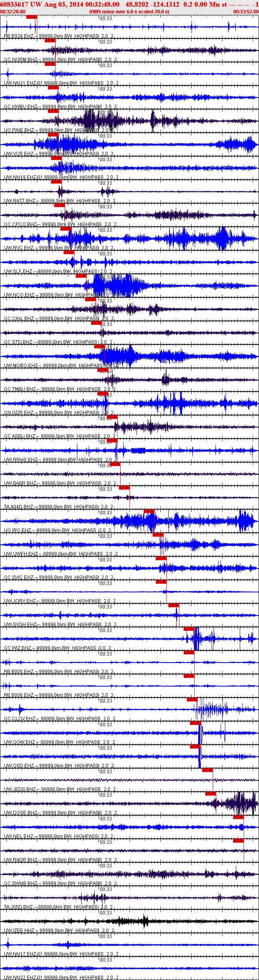Select the RB B926 EHZ station label

pyautogui.click(x=59, y=36)
